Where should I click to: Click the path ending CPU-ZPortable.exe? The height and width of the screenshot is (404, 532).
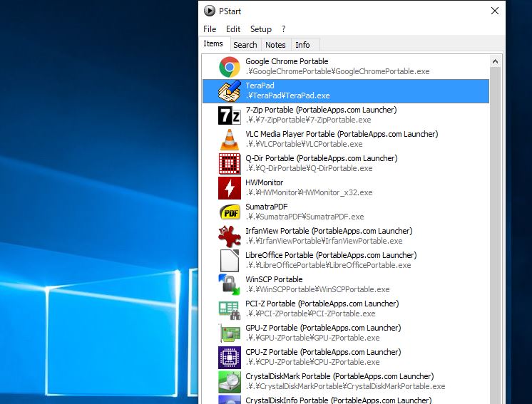click(x=312, y=362)
